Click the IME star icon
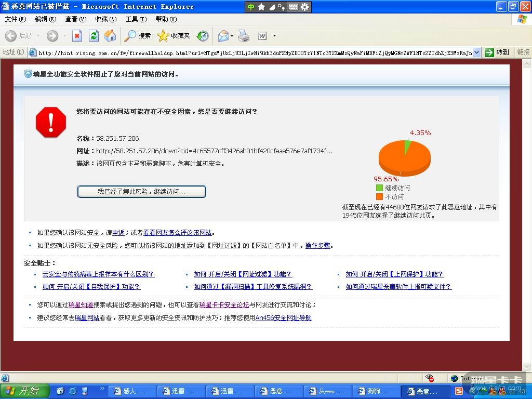Viewport: 532px width, 399px height. tap(261, 7)
